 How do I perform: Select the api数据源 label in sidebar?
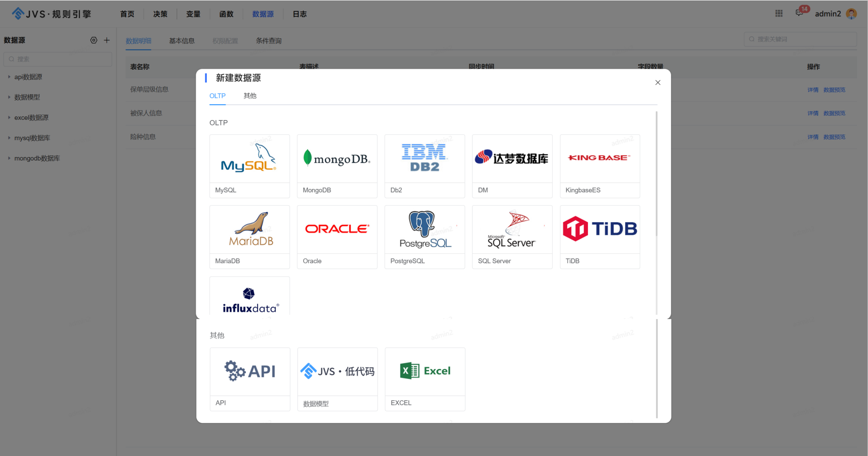[x=28, y=77]
